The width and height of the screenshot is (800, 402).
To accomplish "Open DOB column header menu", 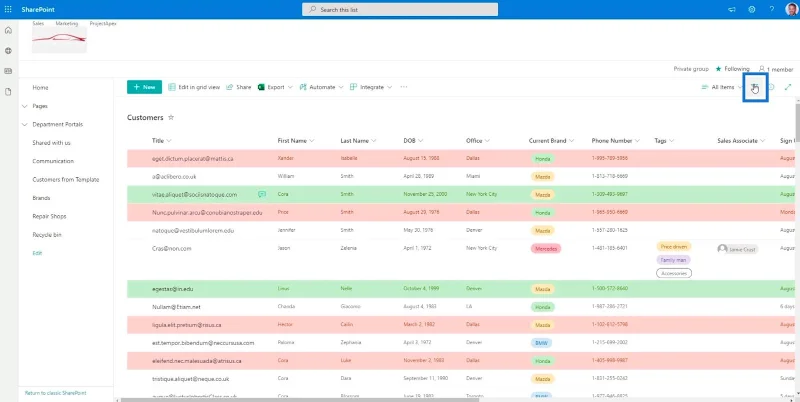I will tap(413, 141).
